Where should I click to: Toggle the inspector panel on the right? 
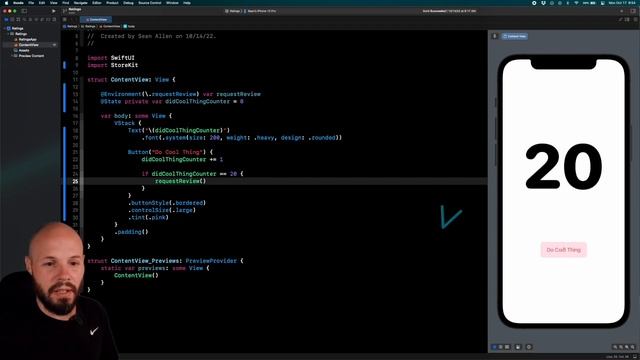coord(633,11)
